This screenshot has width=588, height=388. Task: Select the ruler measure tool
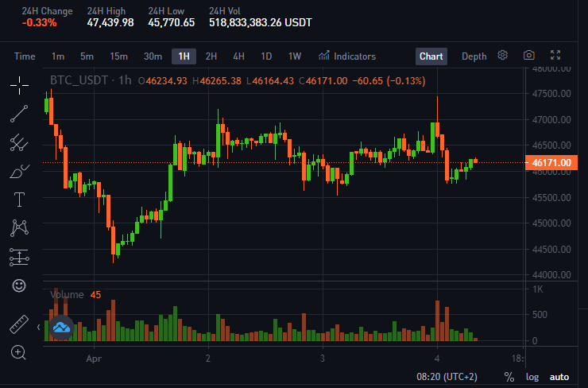(19, 324)
